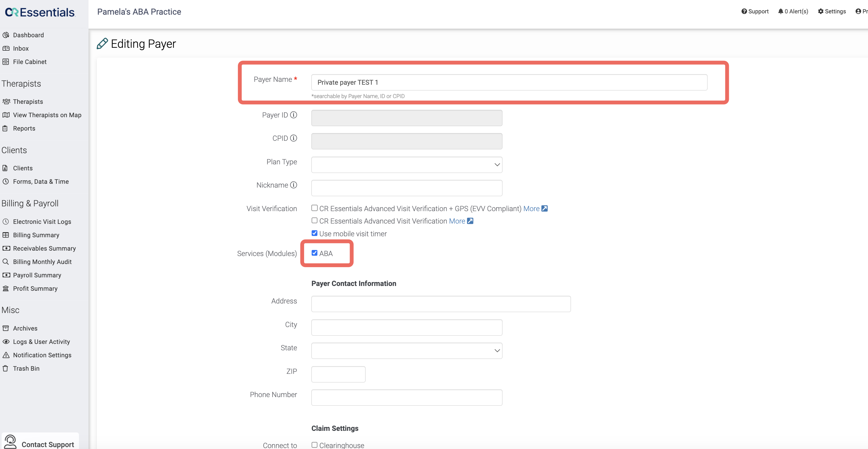The width and height of the screenshot is (868, 449).
Task: Open Support via help icon
Action: point(744,11)
